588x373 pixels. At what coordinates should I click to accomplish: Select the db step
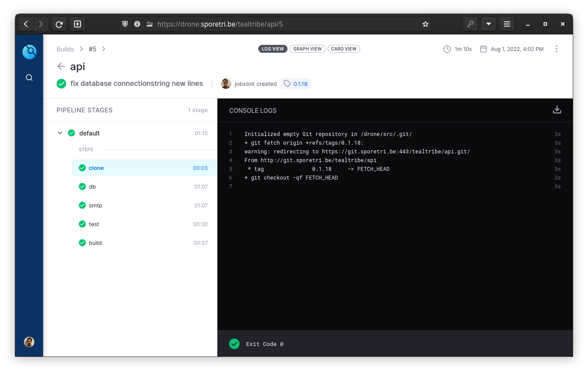pos(92,186)
